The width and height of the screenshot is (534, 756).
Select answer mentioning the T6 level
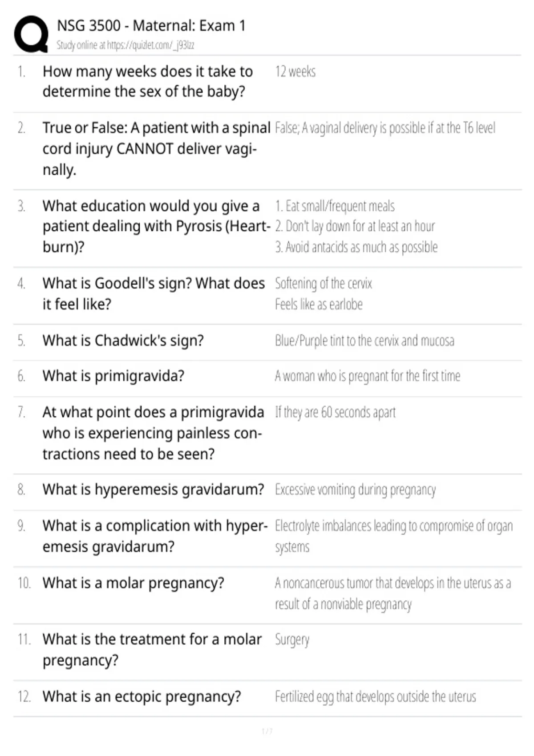pos(385,128)
